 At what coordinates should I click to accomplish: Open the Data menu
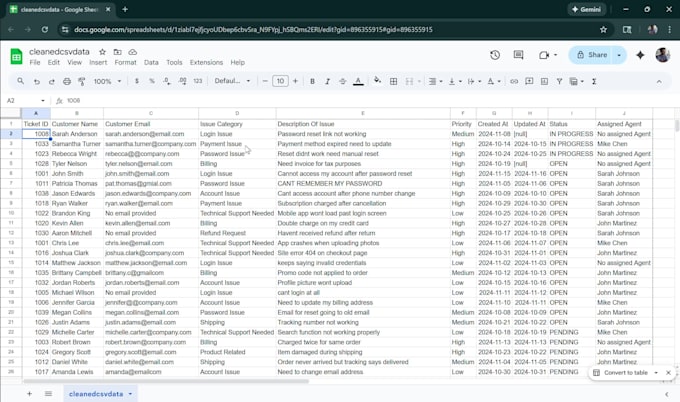[151, 62]
